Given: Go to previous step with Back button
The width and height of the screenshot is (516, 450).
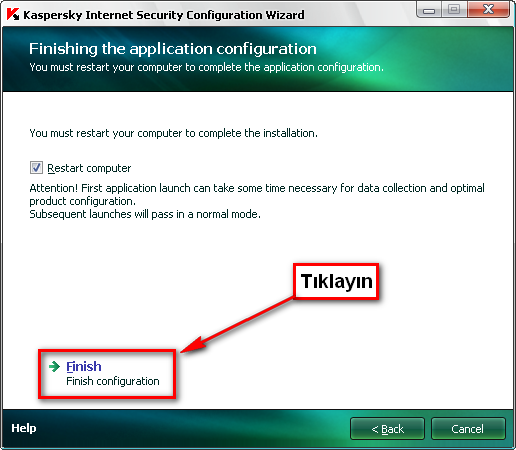Looking at the screenshot, I should click(387, 429).
